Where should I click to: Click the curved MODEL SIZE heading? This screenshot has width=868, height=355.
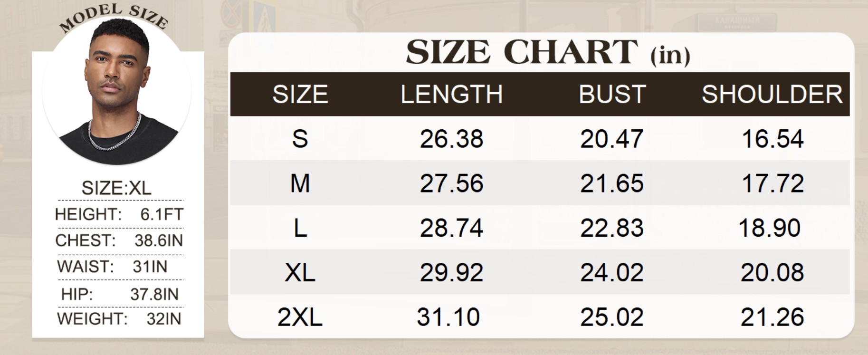pos(114,18)
